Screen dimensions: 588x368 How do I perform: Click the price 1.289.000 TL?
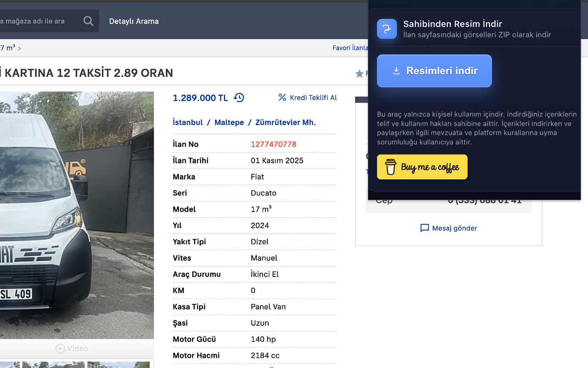coord(200,98)
